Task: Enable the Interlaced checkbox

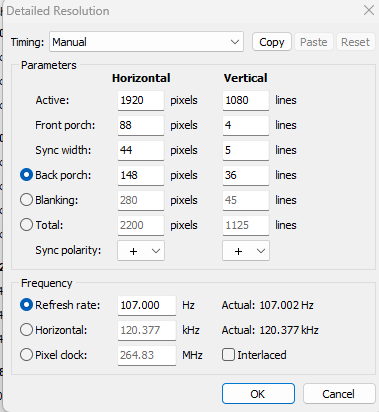Action: tap(228, 355)
